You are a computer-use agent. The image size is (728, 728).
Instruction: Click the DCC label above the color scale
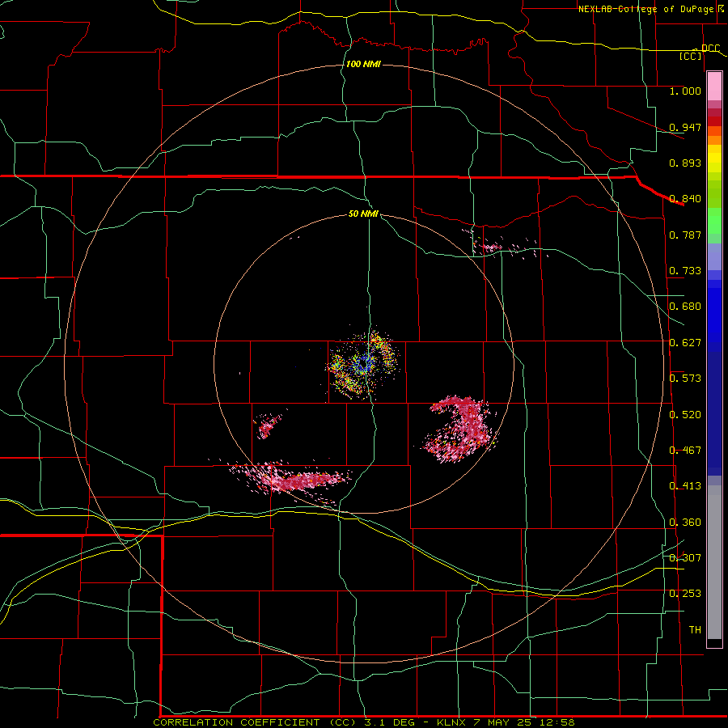coord(710,49)
